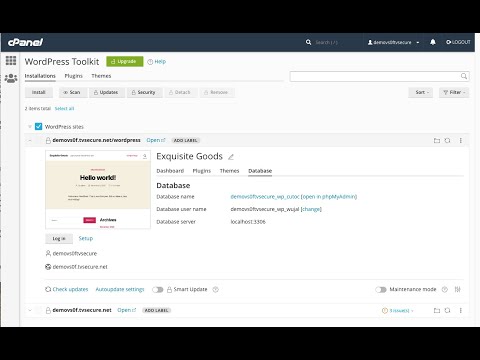The height and width of the screenshot is (360, 480).
Task: Expand the 5 issue(s) dropdown
Action: [401, 311]
